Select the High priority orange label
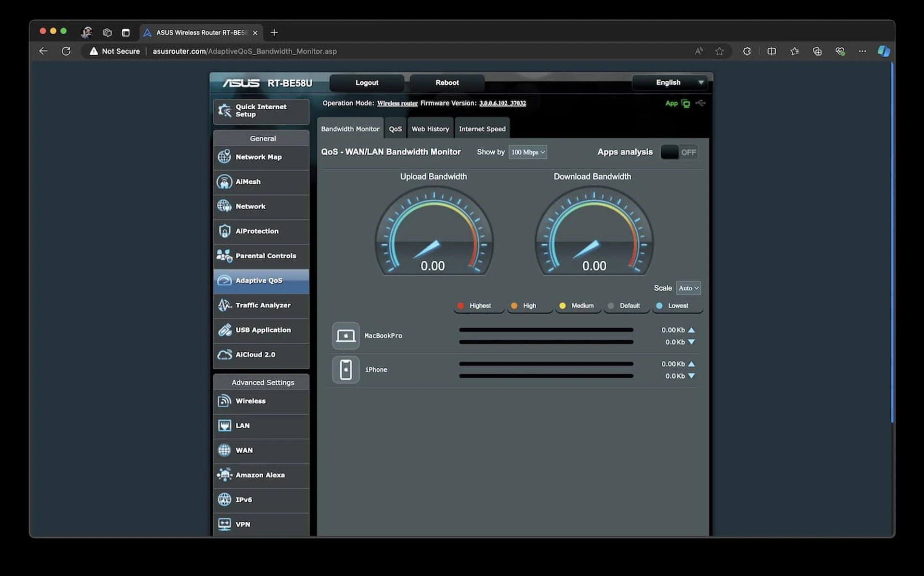The image size is (924, 576). (529, 306)
